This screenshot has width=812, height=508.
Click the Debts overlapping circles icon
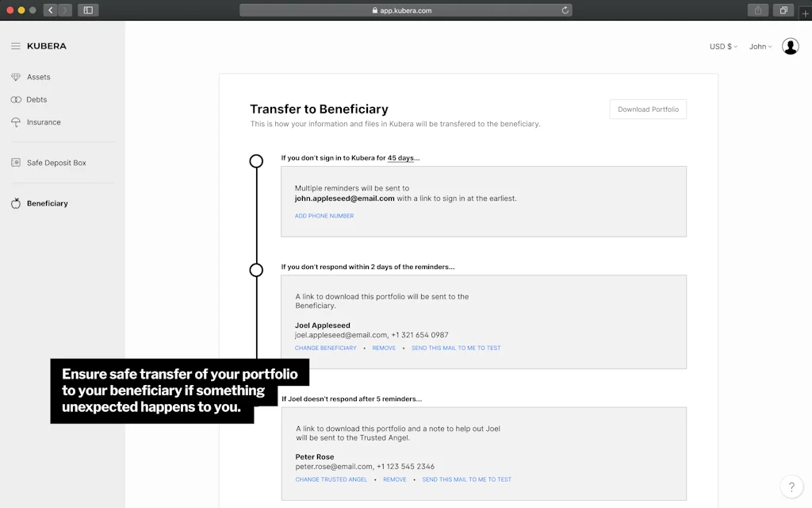16,100
